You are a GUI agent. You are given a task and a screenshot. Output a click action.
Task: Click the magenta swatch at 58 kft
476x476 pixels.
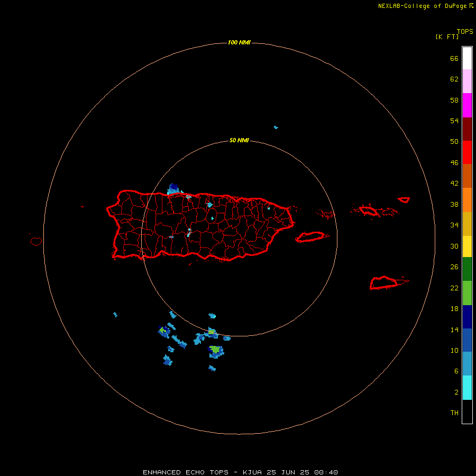467,105
